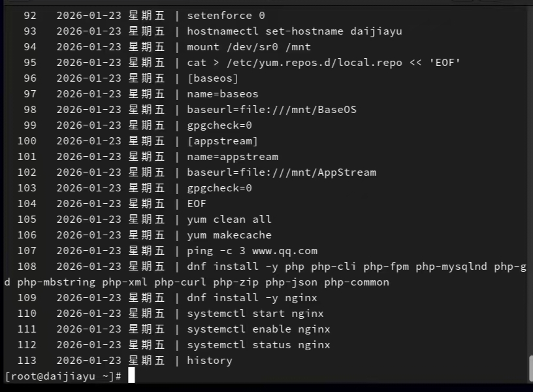The image size is (533, 392).
Task: Click the EOF line ending the heredoc
Action: click(x=196, y=203)
